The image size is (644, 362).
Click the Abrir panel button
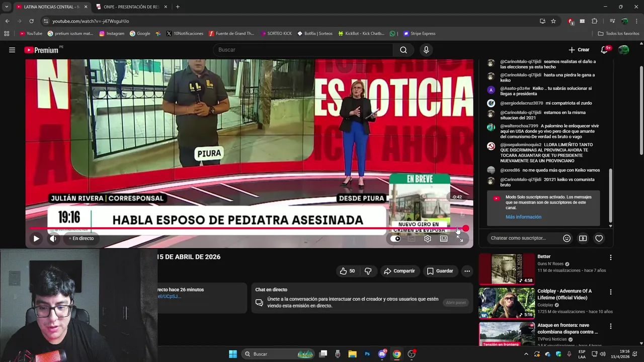pyautogui.click(x=456, y=303)
